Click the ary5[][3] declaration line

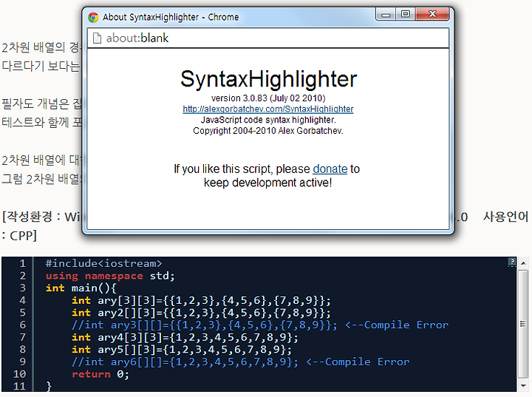[182, 350]
